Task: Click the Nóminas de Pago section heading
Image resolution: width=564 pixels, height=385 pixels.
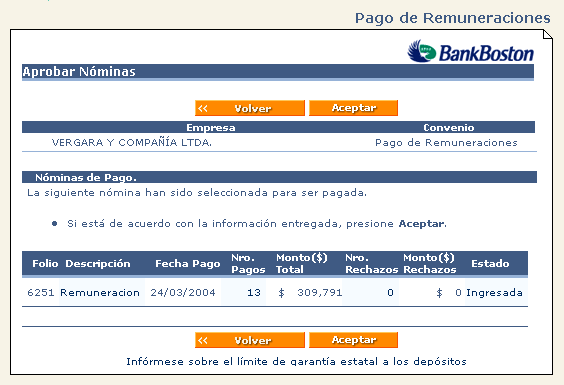Action: [86, 177]
